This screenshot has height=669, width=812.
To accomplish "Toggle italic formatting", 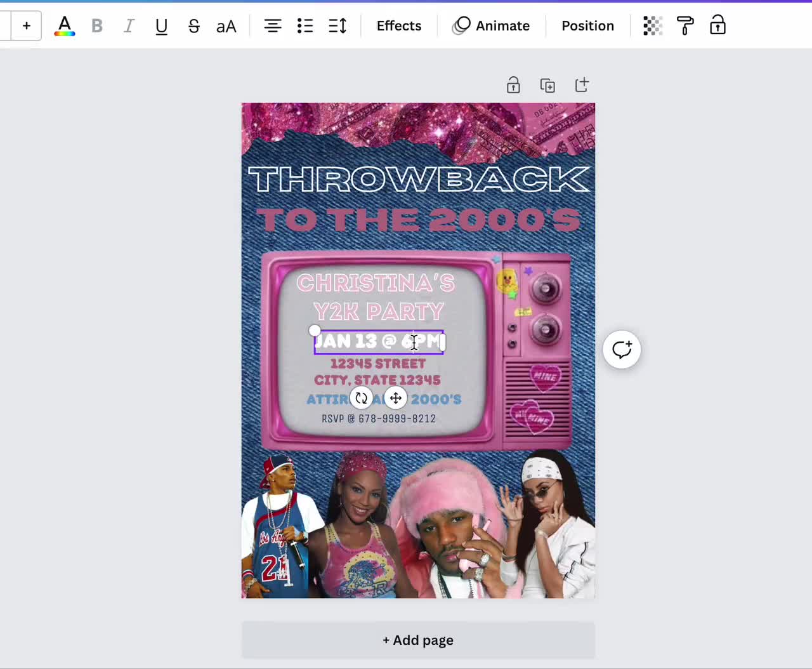I will (129, 26).
